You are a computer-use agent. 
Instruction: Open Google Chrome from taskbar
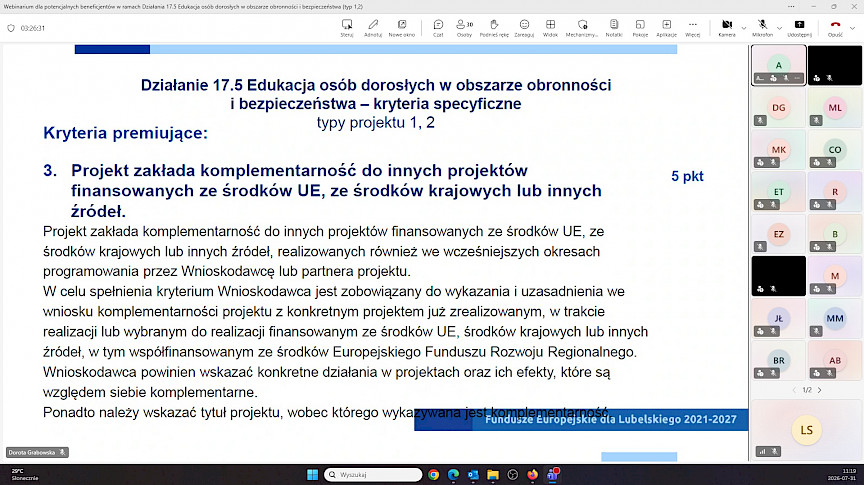pyautogui.click(x=434, y=475)
